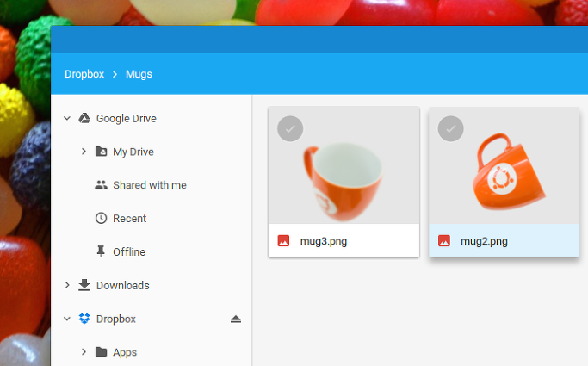Go to Dropbox in the breadcrumb
Viewport: 588px width, 366px height.
(x=84, y=74)
